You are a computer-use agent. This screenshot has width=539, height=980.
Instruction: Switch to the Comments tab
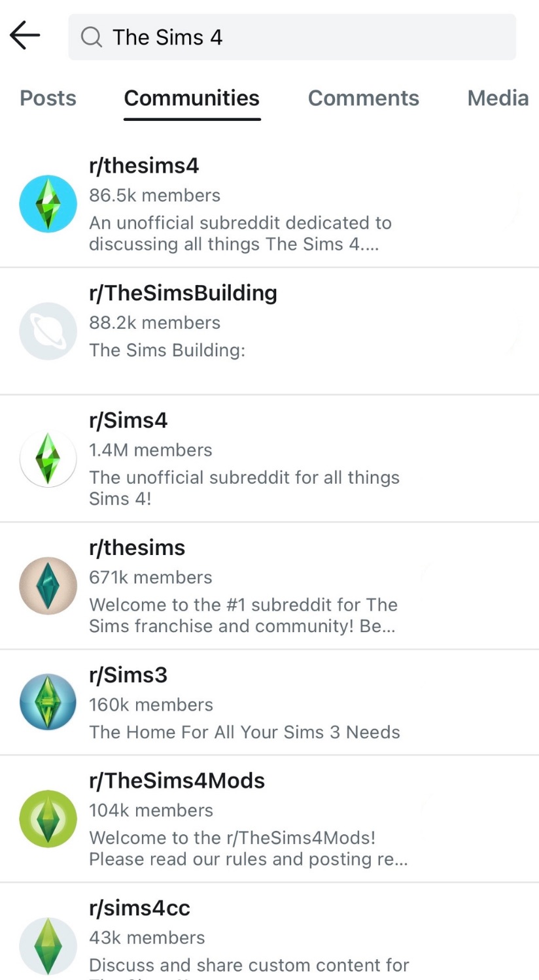coord(363,98)
